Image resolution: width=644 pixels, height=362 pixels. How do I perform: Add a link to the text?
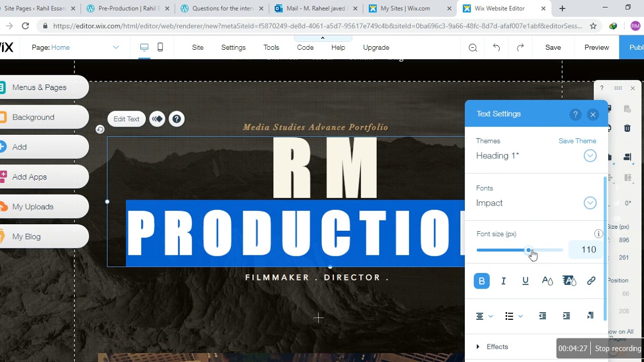[x=591, y=281]
